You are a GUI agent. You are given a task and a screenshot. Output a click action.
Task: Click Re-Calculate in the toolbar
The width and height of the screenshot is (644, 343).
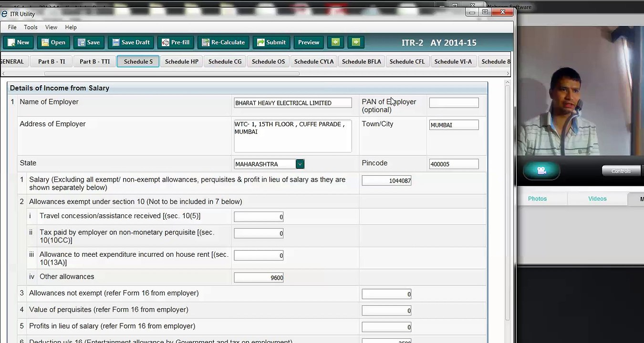[x=223, y=42]
